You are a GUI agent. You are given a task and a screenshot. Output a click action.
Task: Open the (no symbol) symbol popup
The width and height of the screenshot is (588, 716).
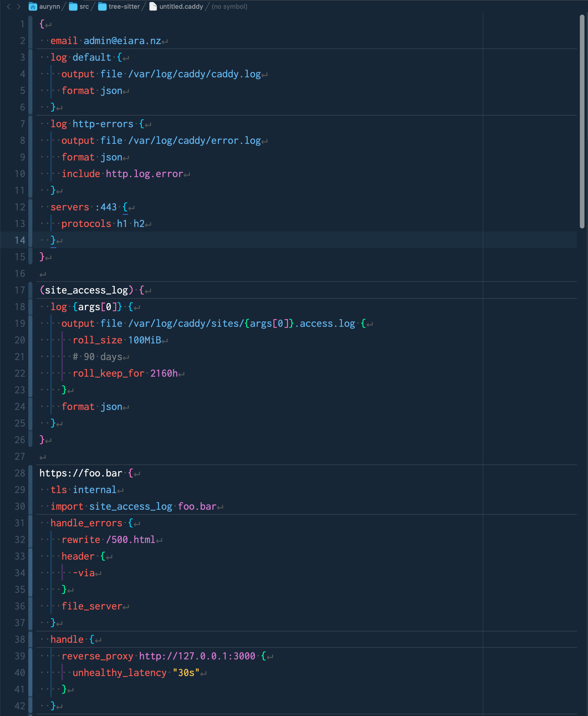[229, 6]
